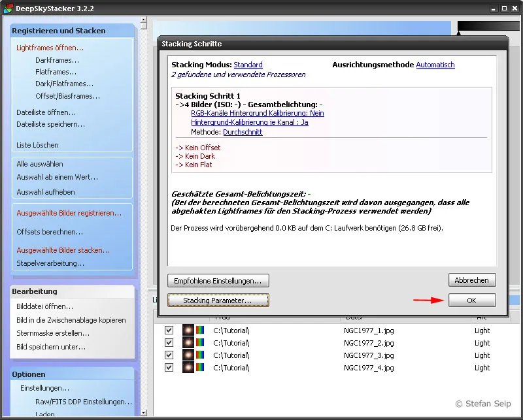
Task: Open Lightframes öffnen
Action: (x=50, y=48)
